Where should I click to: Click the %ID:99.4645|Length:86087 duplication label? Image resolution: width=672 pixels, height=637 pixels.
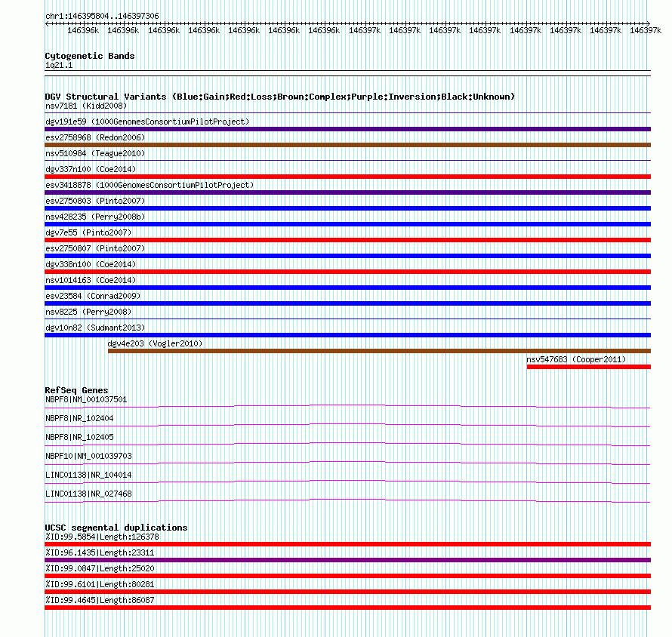click(x=100, y=601)
